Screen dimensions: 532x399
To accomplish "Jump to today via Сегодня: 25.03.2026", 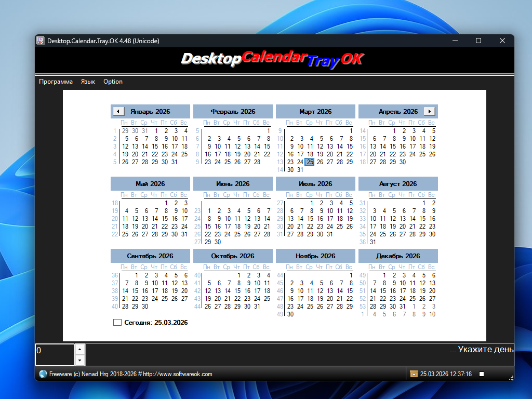I will click(x=156, y=322).
